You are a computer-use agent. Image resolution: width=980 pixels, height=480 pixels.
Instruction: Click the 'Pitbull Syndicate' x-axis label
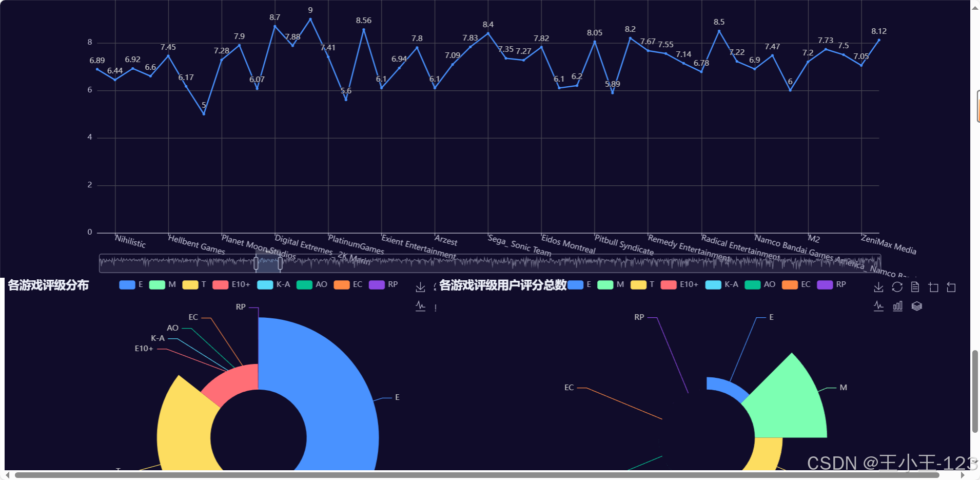624,245
